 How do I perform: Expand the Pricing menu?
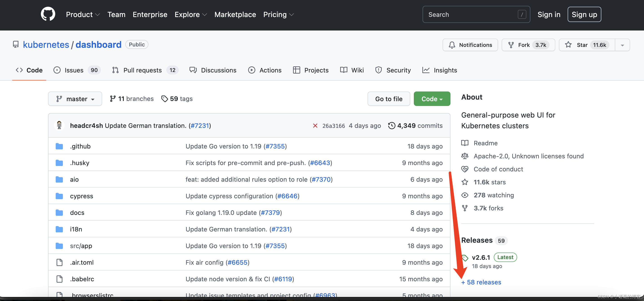click(278, 15)
